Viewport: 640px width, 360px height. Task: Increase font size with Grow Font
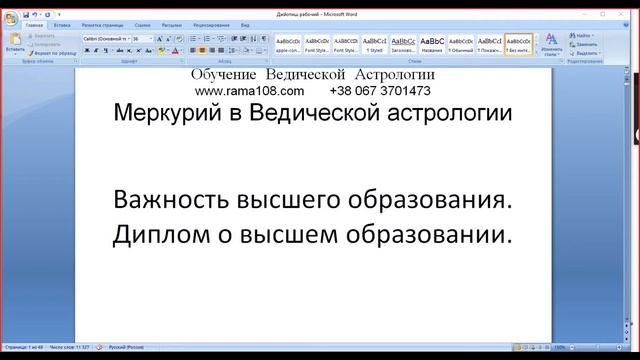pos(160,39)
